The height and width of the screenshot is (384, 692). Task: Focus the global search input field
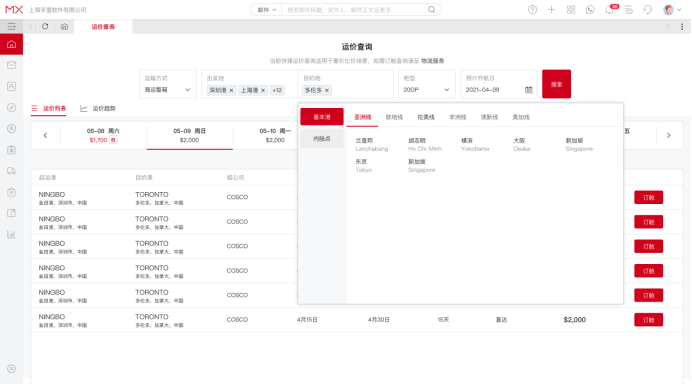(355, 10)
